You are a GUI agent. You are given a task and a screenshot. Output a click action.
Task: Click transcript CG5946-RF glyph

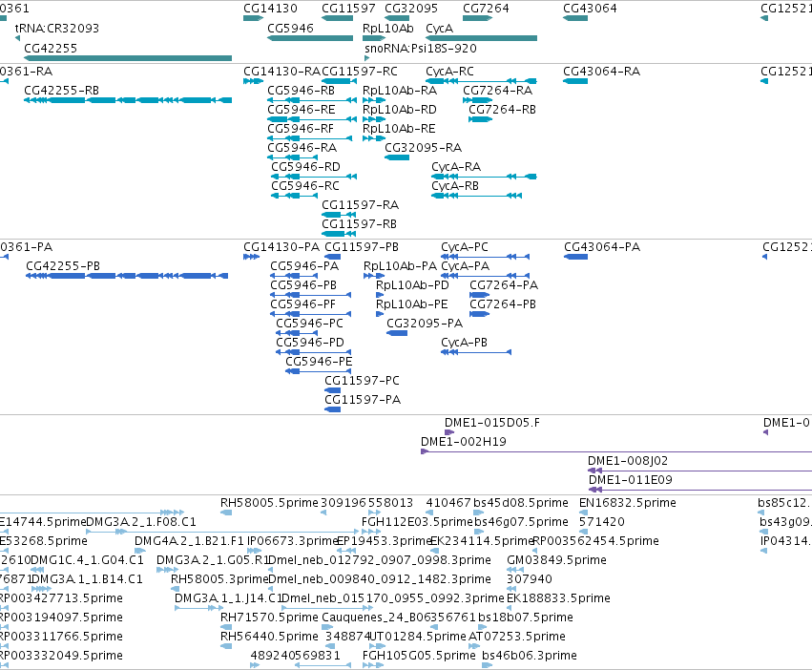pyautogui.click(x=310, y=138)
